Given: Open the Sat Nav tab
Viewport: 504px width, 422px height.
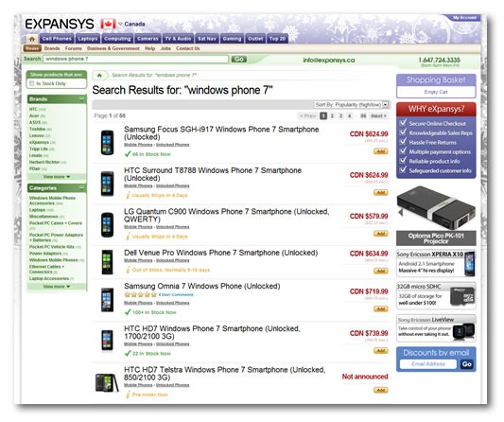Looking at the screenshot, I should coord(207,39).
